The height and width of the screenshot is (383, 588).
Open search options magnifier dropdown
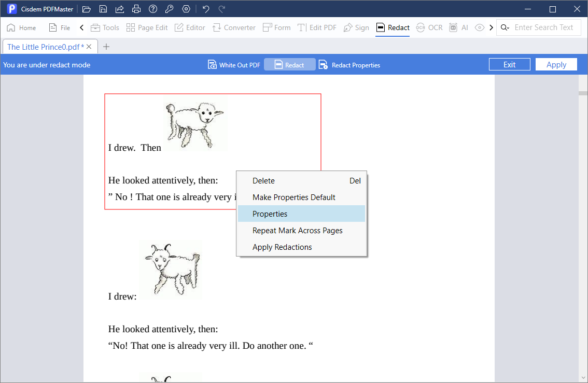(x=505, y=28)
